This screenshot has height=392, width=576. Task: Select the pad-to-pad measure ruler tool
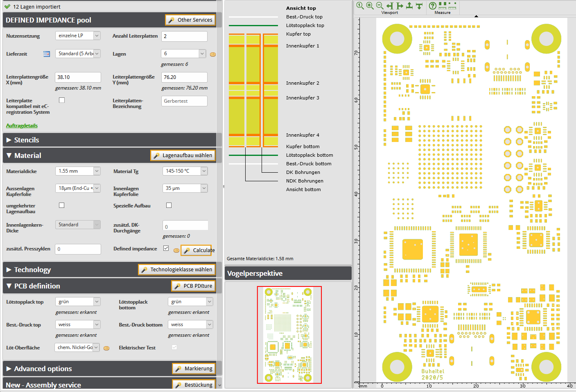(443, 6)
